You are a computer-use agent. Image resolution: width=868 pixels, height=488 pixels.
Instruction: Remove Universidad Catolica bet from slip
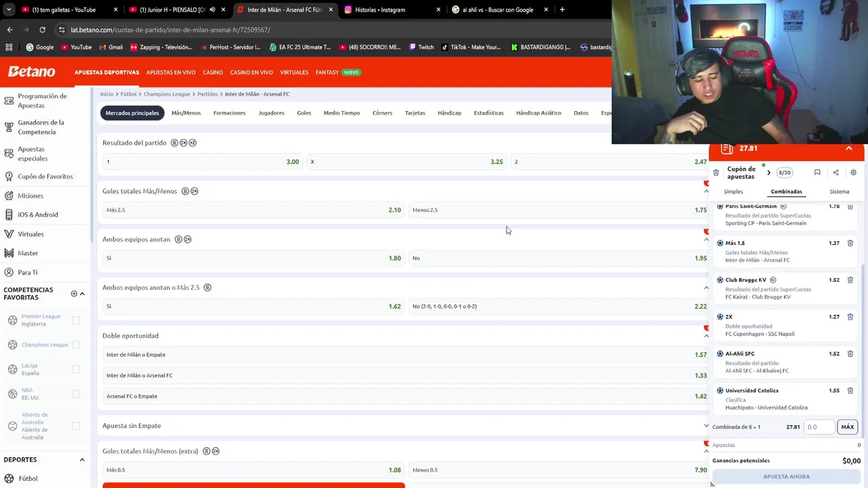(x=850, y=390)
